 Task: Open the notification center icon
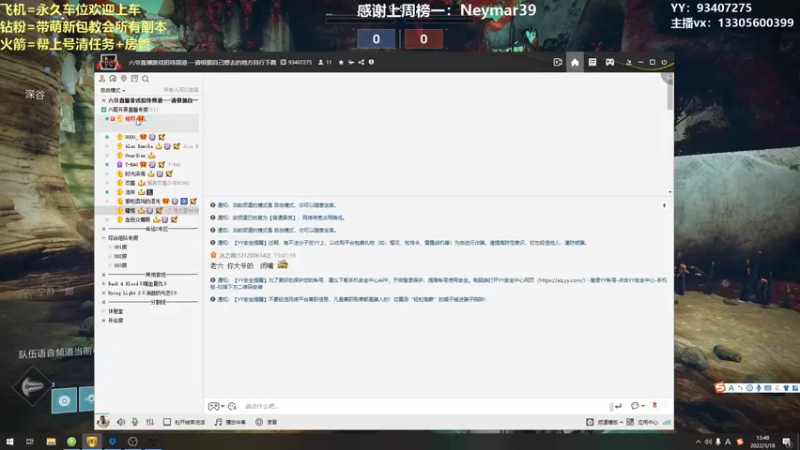tap(787, 441)
